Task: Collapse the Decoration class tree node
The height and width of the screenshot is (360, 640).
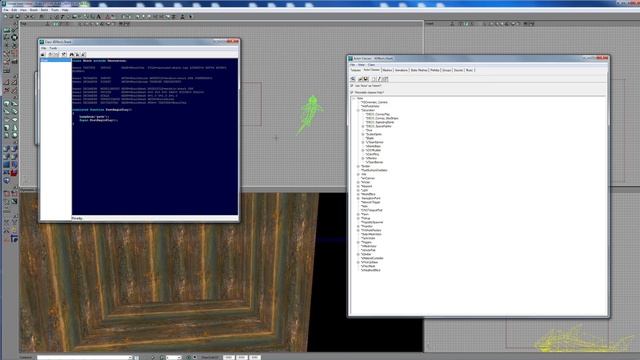Action: [x=358, y=110]
